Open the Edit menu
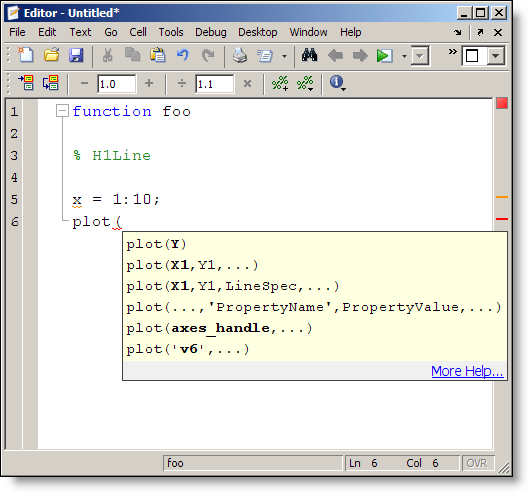The width and height of the screenshot is (529, 493). point(47,32)
